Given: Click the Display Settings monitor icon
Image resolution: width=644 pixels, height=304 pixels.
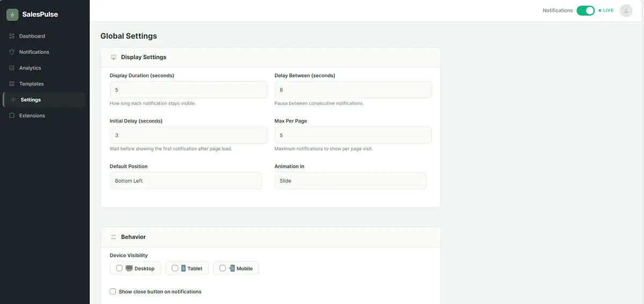Looking at the screenshot, I should 113,57.
